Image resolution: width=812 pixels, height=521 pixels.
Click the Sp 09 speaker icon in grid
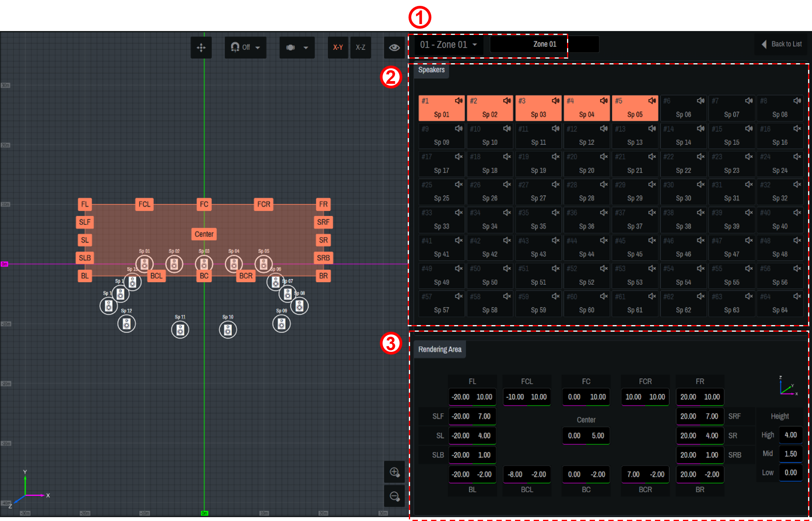281,324
